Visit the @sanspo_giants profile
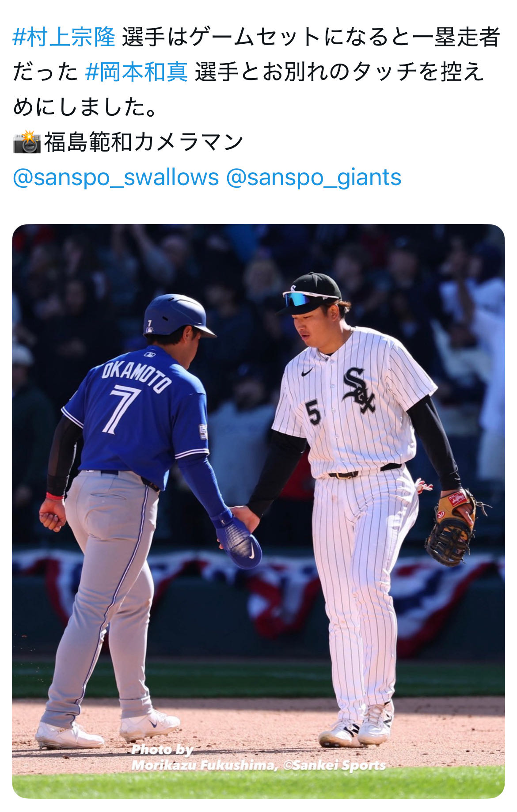This screenshot has height=812, width=517. (314, 177)
